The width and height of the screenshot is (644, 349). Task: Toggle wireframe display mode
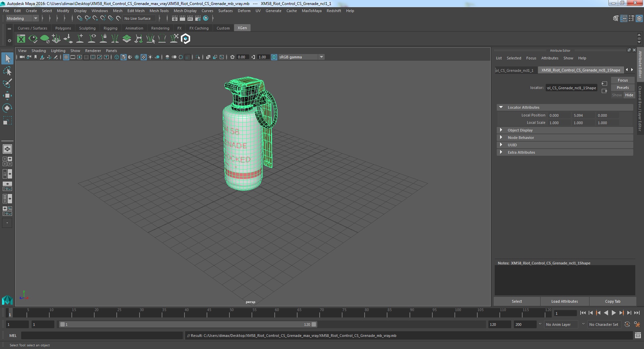coord(117,57)
